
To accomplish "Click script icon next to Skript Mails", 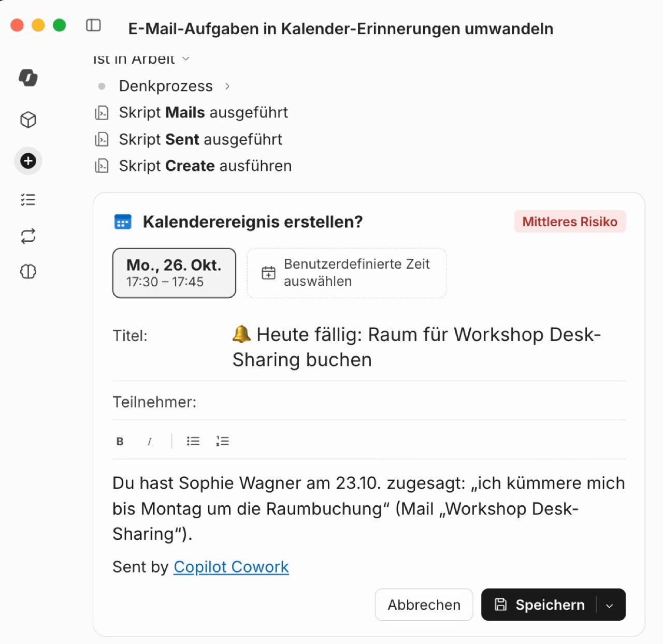I will click(x=102, y=113).
